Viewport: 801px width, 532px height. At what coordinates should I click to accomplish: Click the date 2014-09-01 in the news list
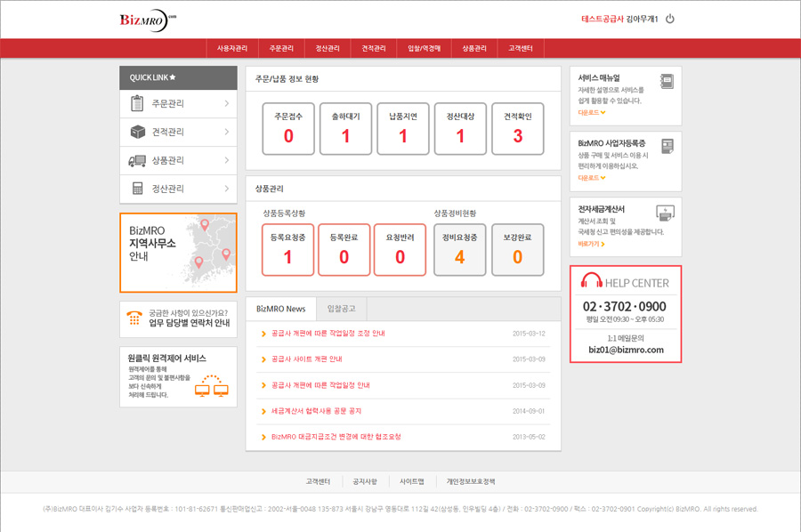(x=529, y=411)
